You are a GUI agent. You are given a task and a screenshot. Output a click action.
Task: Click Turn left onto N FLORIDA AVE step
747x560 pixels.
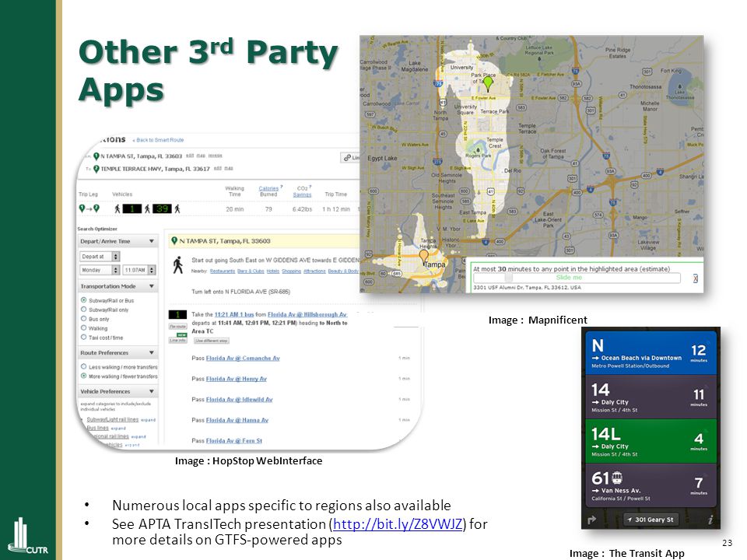tap(240, 292)
